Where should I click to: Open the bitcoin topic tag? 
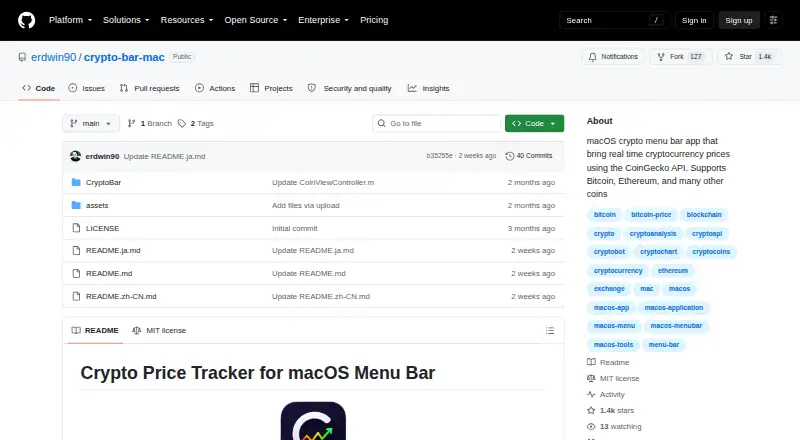coord(605,215)
